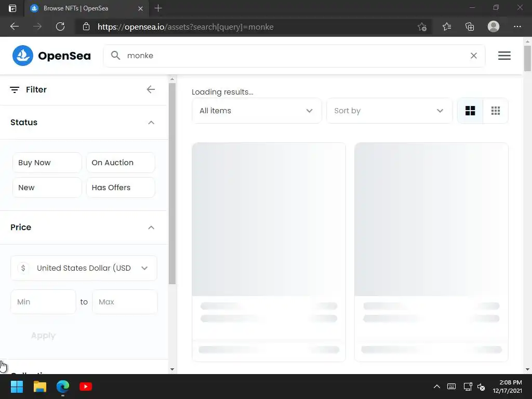532x399 pixels.
Task: Open a new browser tab
Action: click(x=158, y=8)
